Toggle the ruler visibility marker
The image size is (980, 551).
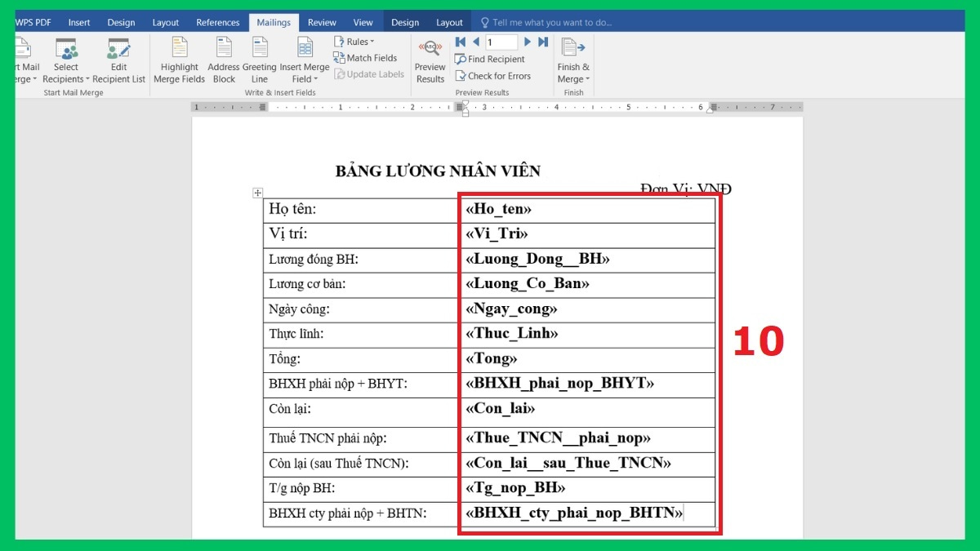point(465,109)
